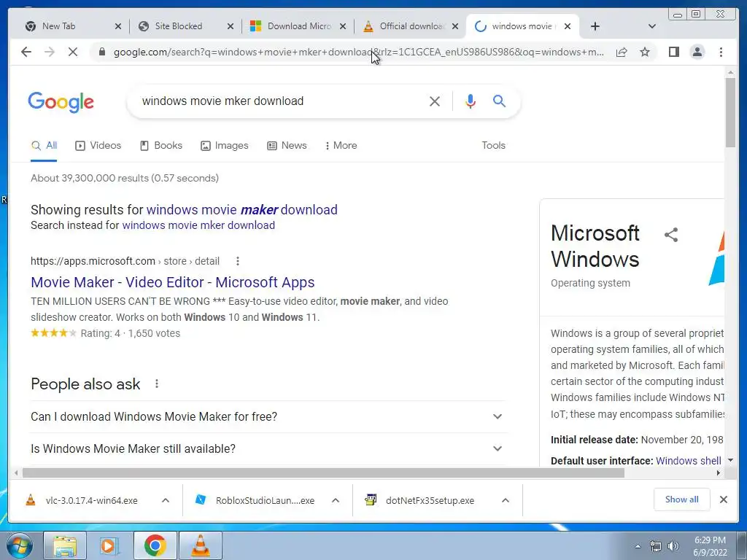Click the lock icon in address bar
747x560 pixels.
(101, 52)
